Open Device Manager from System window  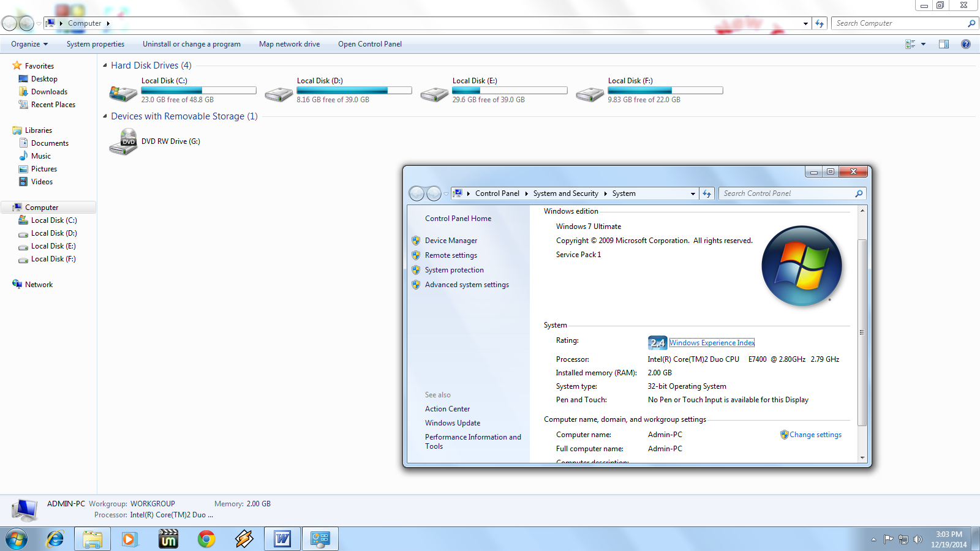(x=451, y=241)
